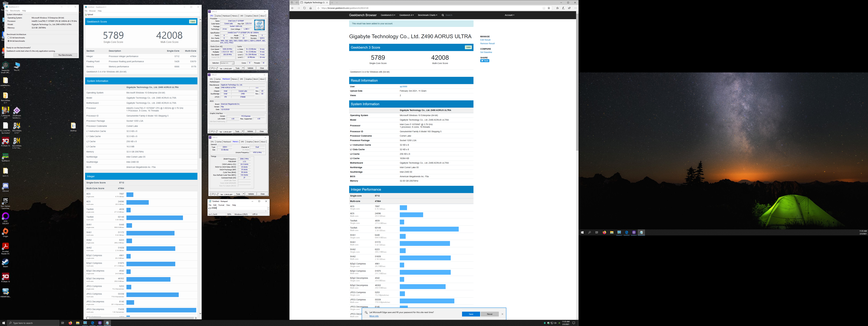Open Epic Games Launcher desktop icon
The height and width of the screenshot is (326, 868).
5,203
